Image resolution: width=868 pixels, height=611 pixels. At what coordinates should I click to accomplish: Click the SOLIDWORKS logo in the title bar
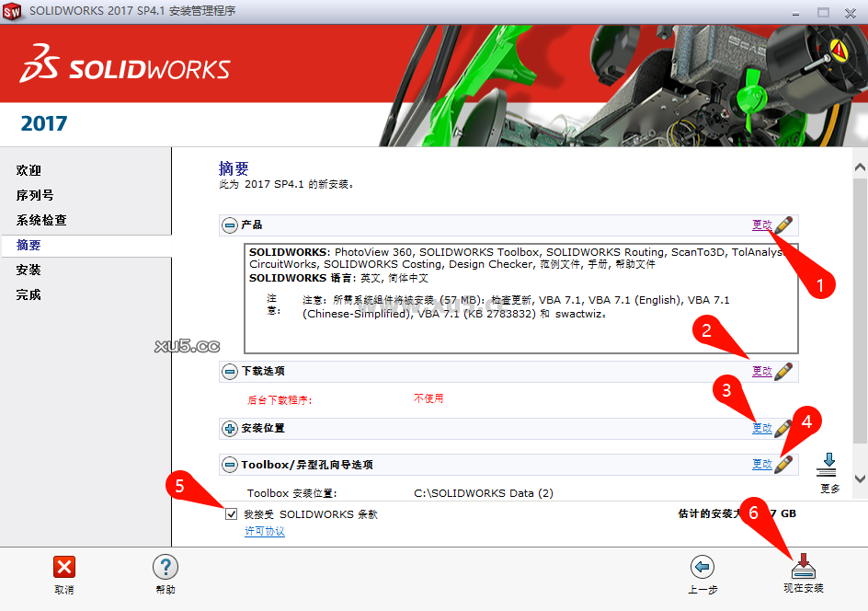click(x=15, y=13)
